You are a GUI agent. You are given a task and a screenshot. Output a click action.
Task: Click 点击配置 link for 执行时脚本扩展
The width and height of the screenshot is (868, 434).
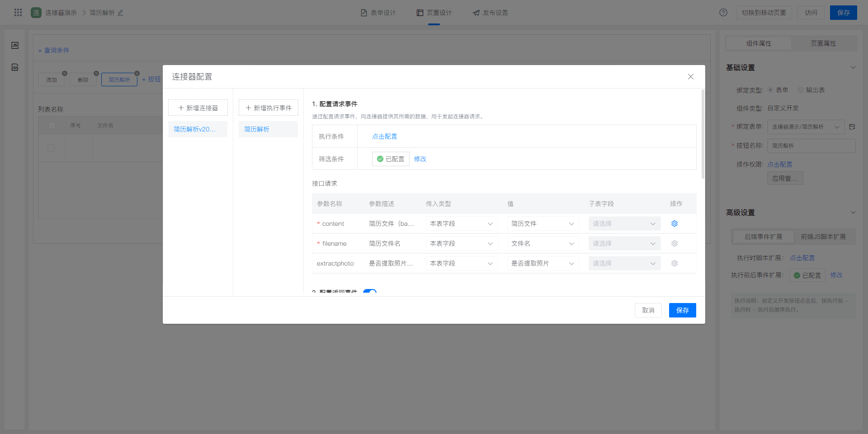tap(802, 258)
